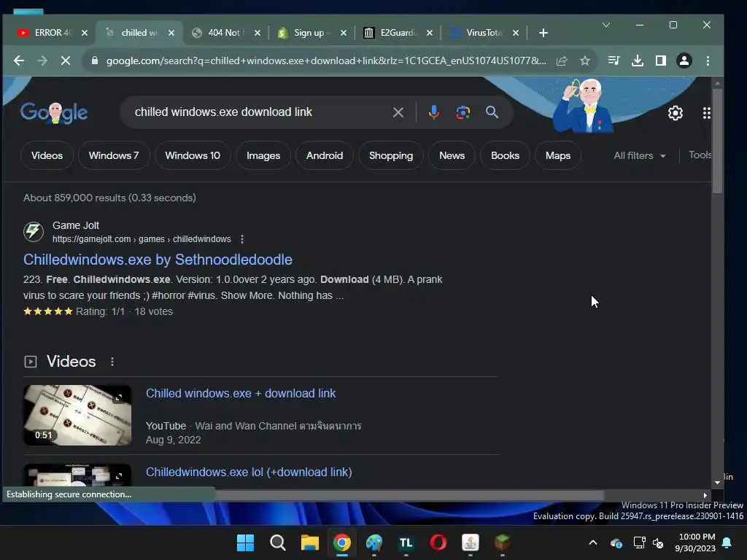Open Minecraft block icon in taskbar

tap(502, 542)
